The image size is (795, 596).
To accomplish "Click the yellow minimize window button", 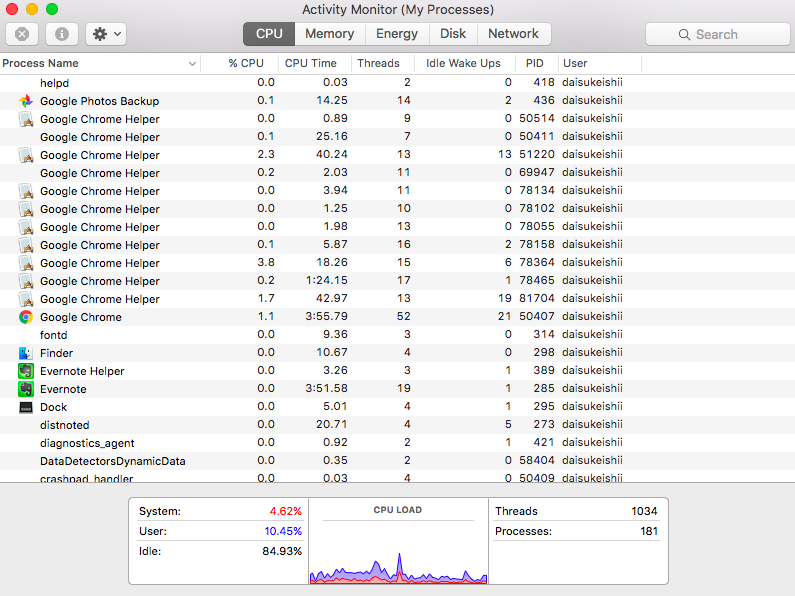I will (x=31, y=9).
